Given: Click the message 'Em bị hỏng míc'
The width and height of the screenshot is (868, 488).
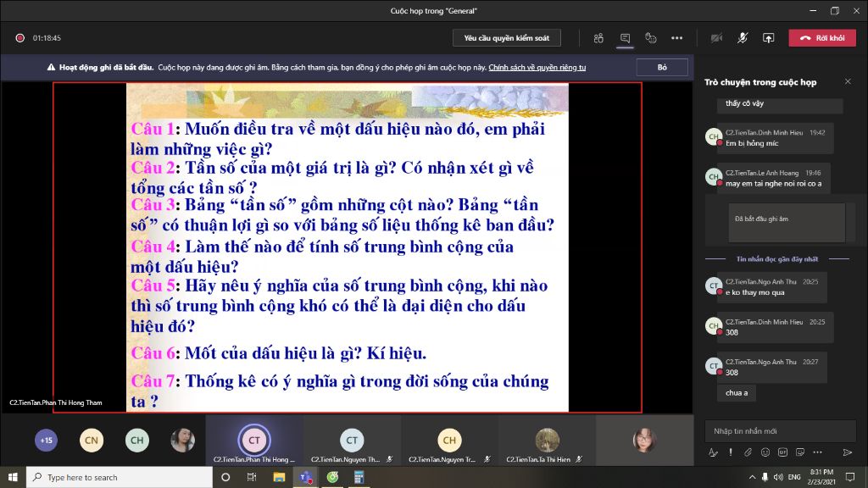Looking at the screenshot, I should (752, 143).
